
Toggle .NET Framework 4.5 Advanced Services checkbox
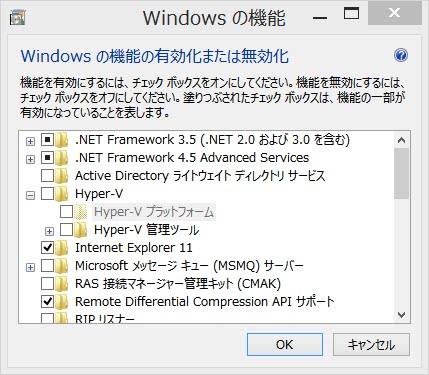click(47, 158)
